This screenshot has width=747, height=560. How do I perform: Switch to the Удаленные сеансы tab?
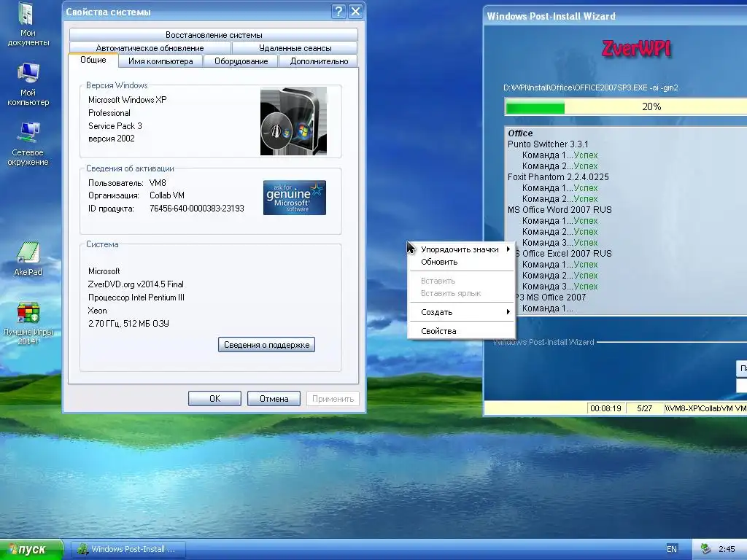(295, 48)
